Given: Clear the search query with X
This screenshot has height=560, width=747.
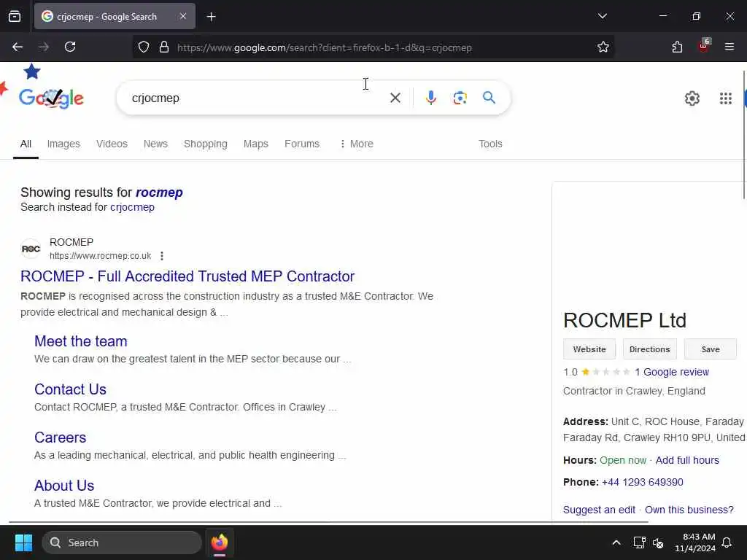Looking at the screenshot, I should point(395,98).
